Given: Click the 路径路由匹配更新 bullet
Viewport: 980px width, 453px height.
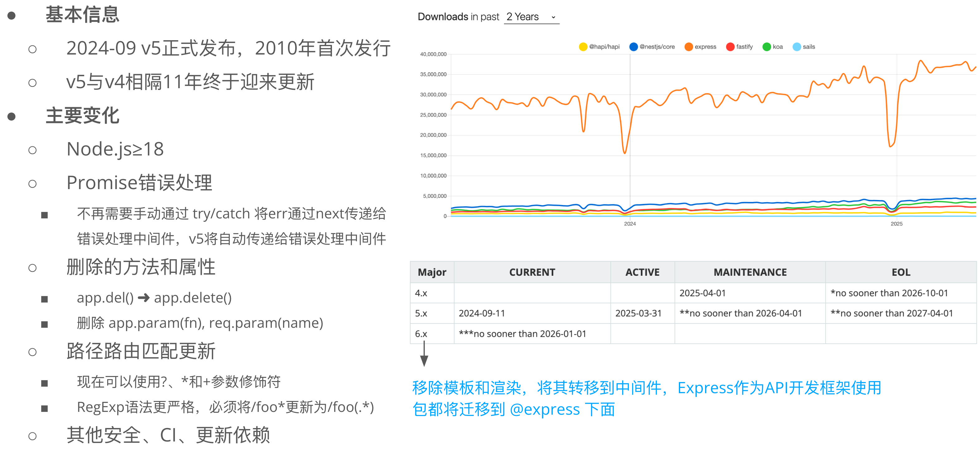Looking at the screenshot, I should click(141, 351).
